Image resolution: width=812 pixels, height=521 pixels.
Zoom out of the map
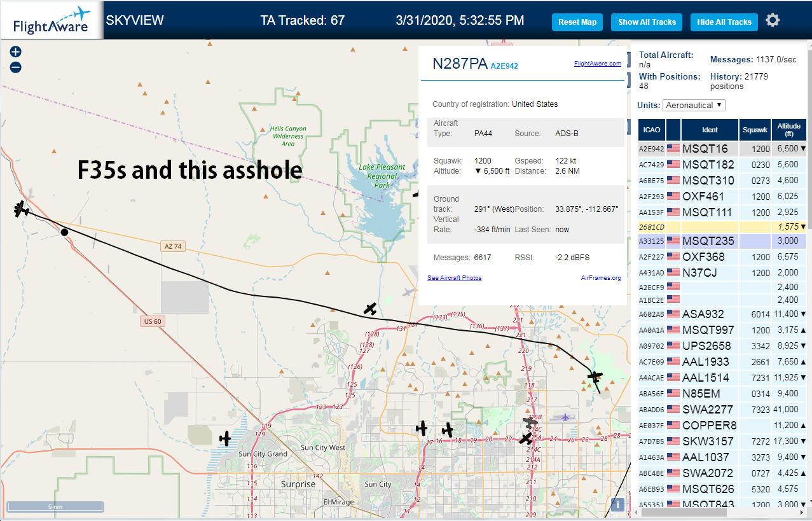[x=16, y=67]
